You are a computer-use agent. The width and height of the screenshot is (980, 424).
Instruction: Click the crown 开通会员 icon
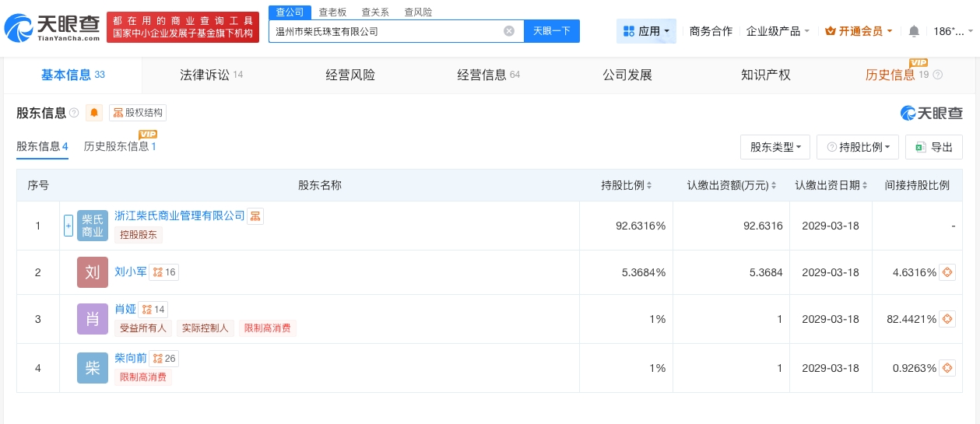pyautogui.click(x=830, y=31)
